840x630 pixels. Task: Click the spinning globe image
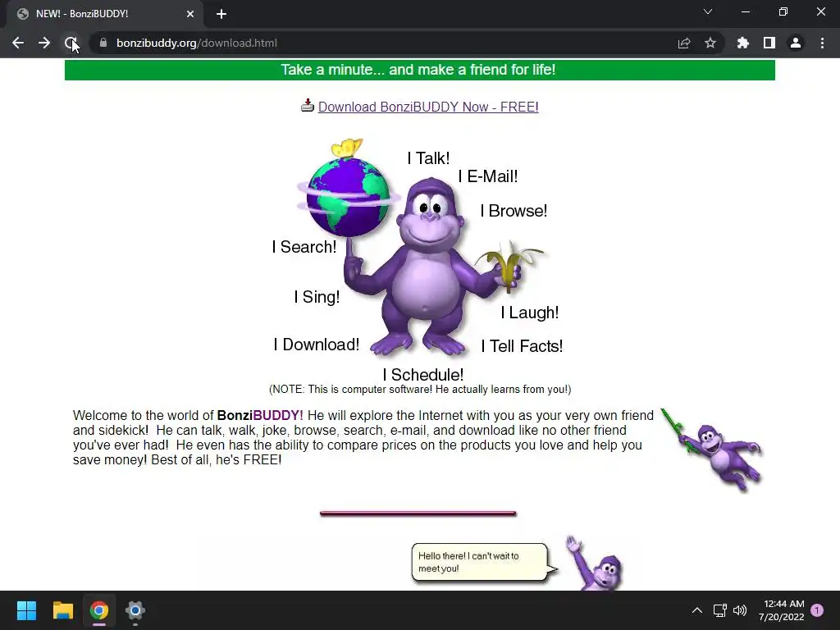[x=349, y=197]
